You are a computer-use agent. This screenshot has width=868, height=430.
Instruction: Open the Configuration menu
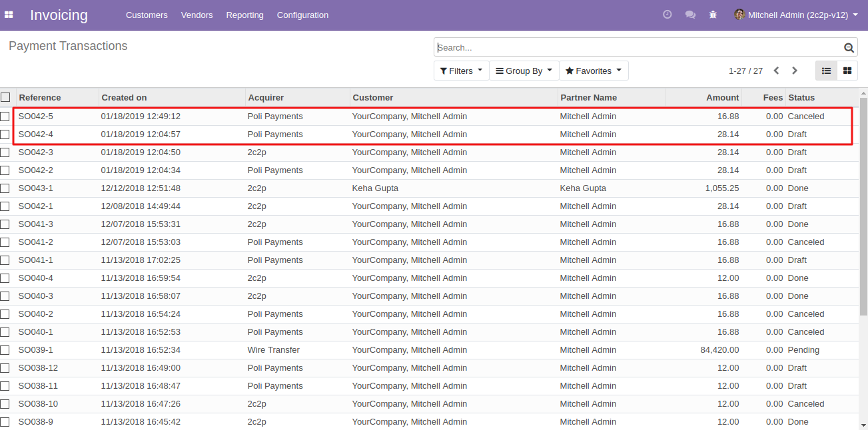point(302,15)
